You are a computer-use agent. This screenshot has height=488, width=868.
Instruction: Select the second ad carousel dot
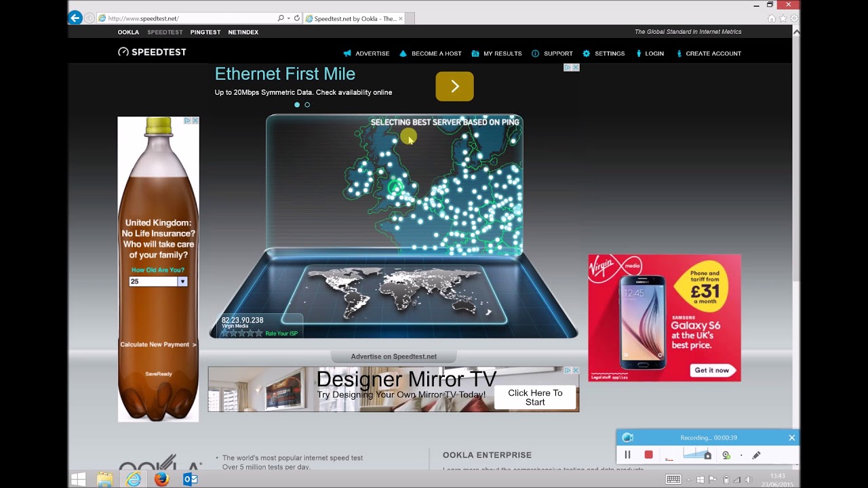coord(307,105)
